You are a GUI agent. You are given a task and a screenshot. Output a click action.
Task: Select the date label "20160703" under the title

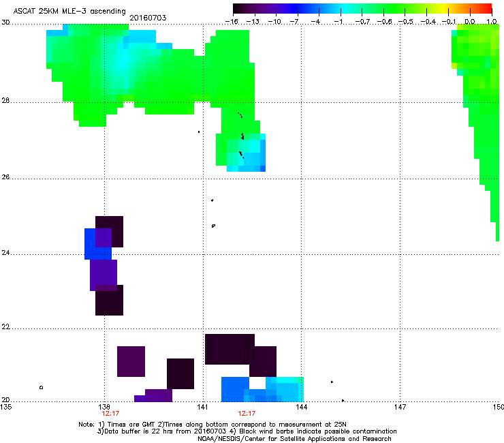tap(148, 18)
